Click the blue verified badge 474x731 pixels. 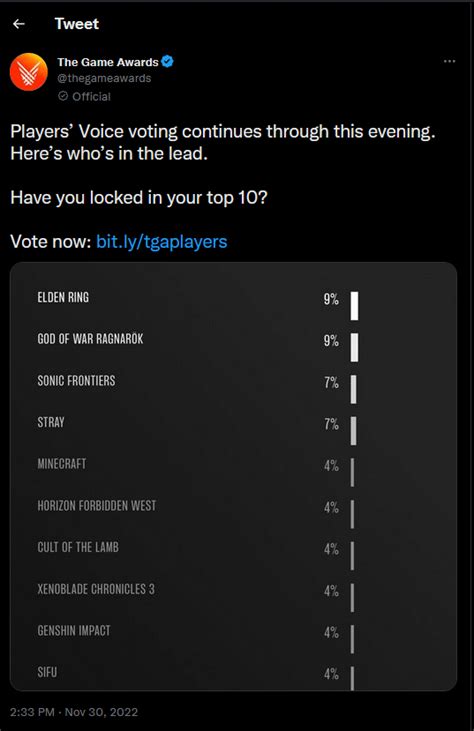(167, 61)
